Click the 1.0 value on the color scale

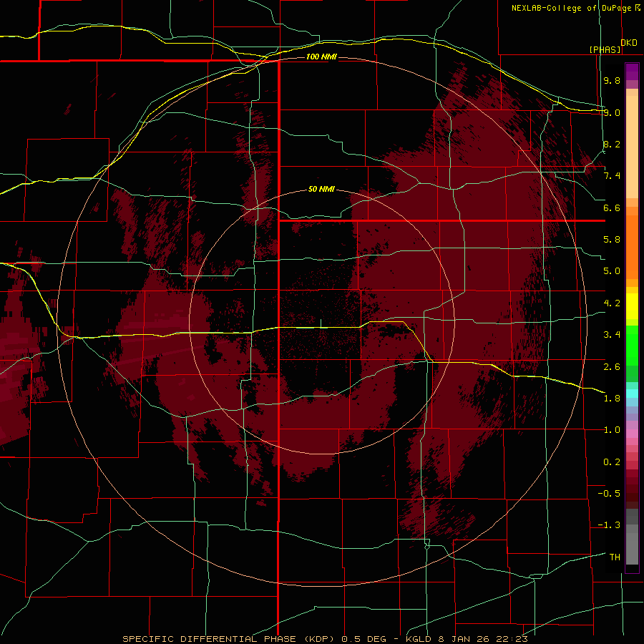pyautogui.click(x=612, y=430)
